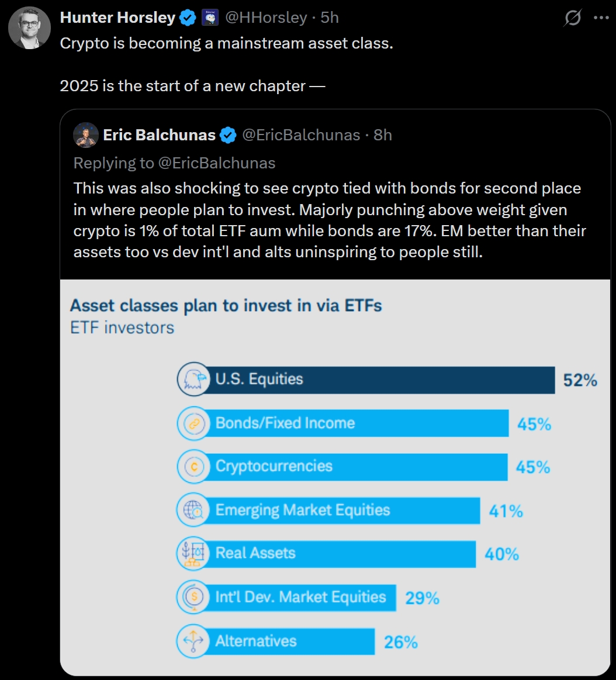The height and width of the screenshot is (680, 616).
Task: Click the Grok slash-circle icon
Action: (572, 19)
